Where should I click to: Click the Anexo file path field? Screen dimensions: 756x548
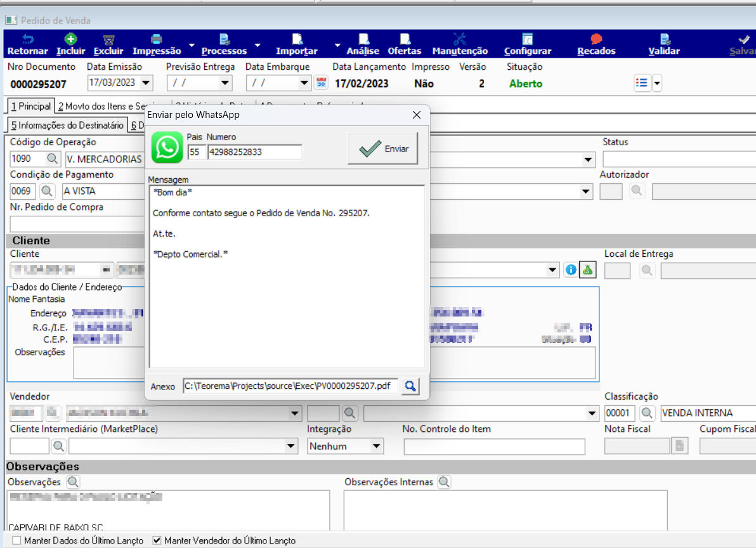click(x=290, y=386)
